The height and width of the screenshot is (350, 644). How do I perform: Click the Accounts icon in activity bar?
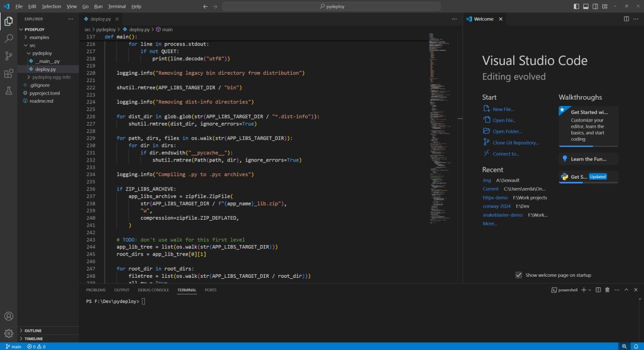point(9,316)
